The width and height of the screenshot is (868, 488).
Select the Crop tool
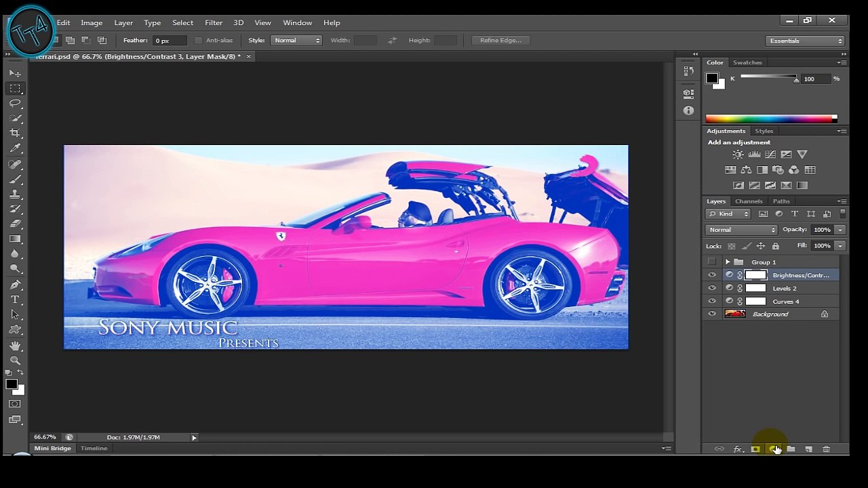click(x=15, y=133)
